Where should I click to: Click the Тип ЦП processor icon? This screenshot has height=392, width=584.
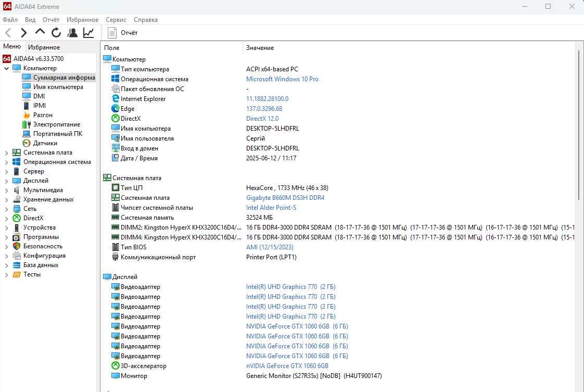point(116,187)
